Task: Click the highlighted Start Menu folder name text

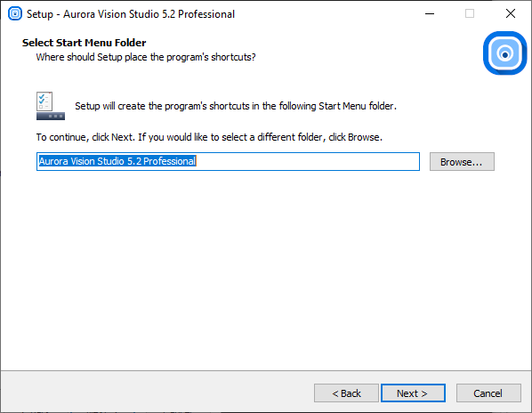Action: (117, 161)
